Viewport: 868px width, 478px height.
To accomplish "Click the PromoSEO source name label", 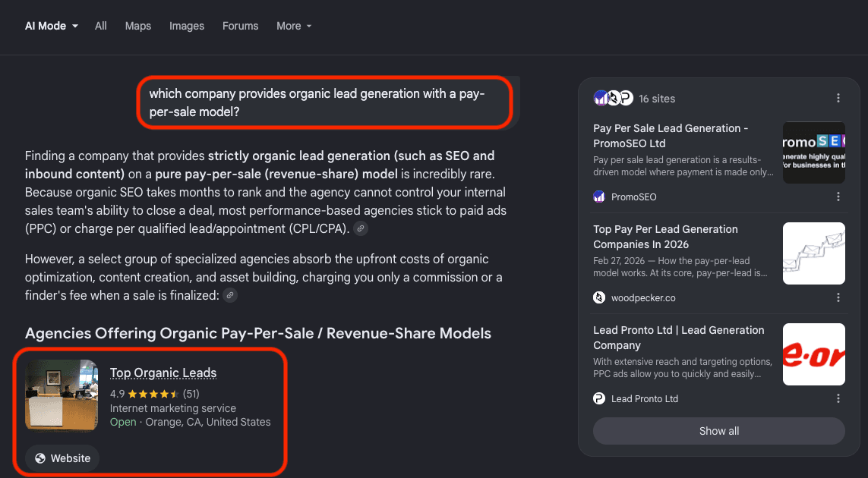I will (x=634, y=197).
